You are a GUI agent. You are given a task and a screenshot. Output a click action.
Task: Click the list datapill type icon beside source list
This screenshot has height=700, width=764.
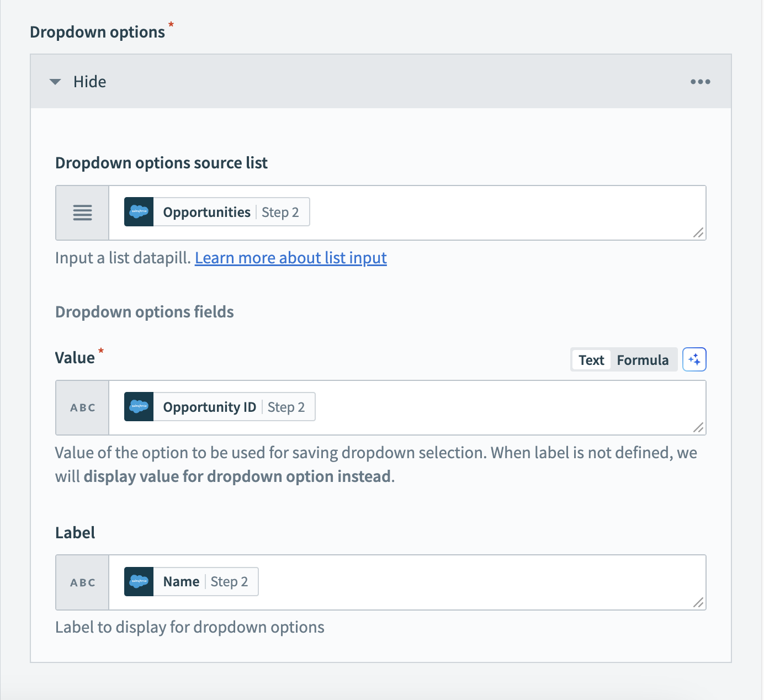(82, 213)
